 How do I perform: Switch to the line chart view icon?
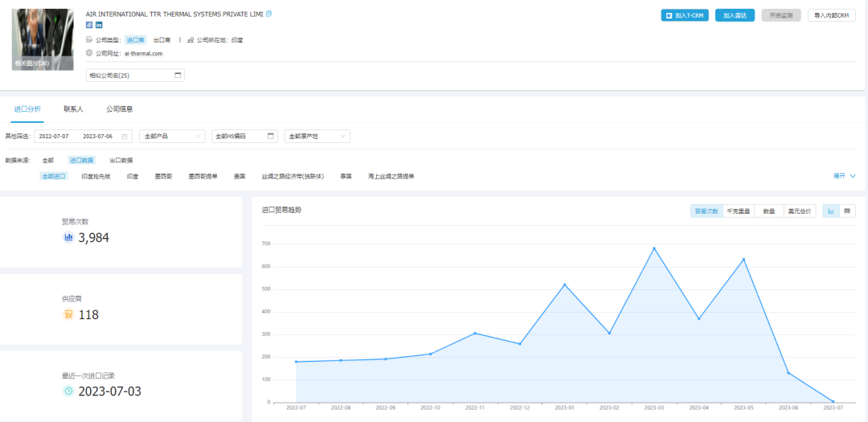coord(832,211)
